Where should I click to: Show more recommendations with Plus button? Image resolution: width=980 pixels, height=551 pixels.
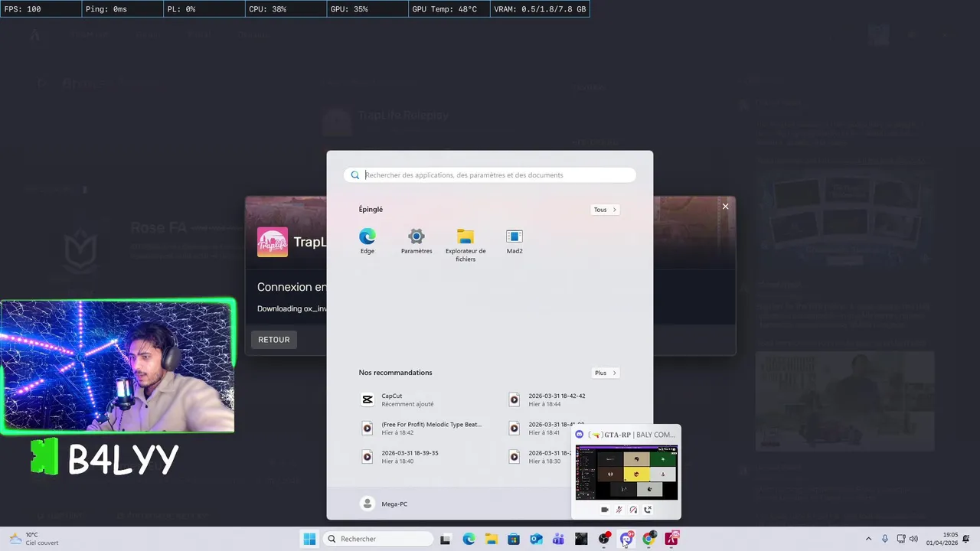[605, 373]
